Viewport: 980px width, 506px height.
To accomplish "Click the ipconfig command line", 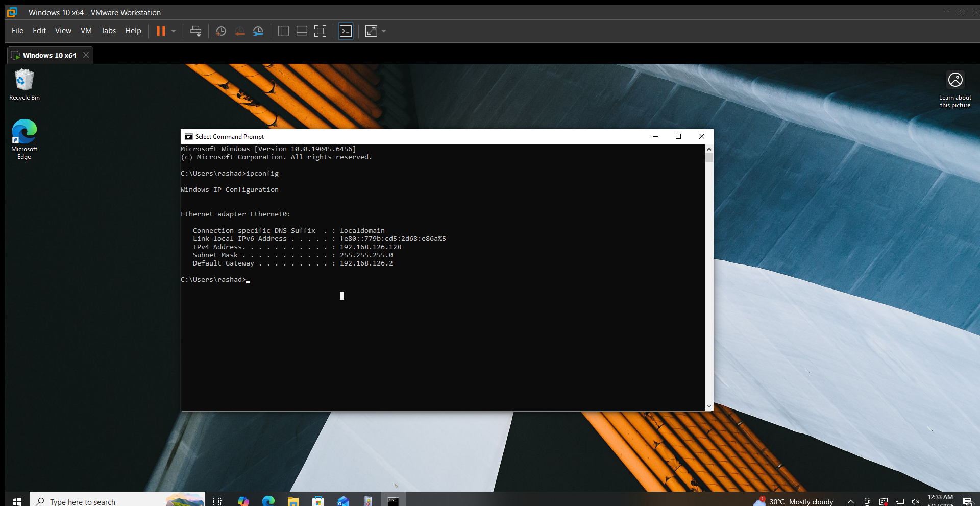I will pos(230,174).
